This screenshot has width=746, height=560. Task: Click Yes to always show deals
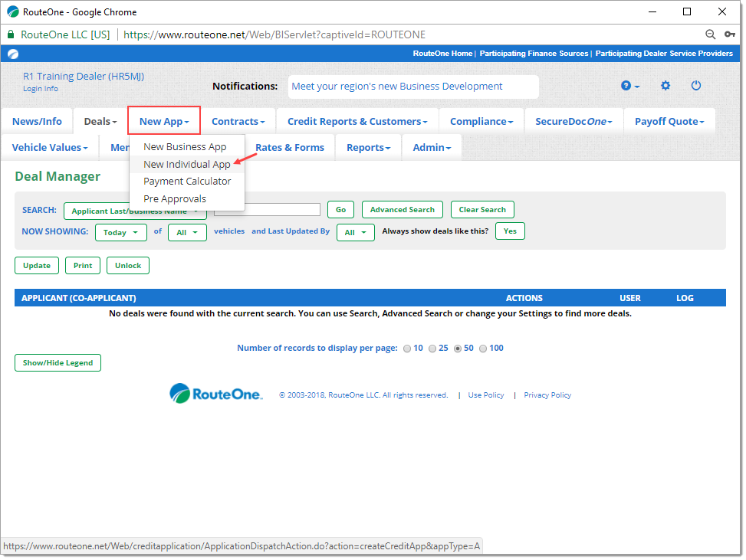(x=510, y=231)
